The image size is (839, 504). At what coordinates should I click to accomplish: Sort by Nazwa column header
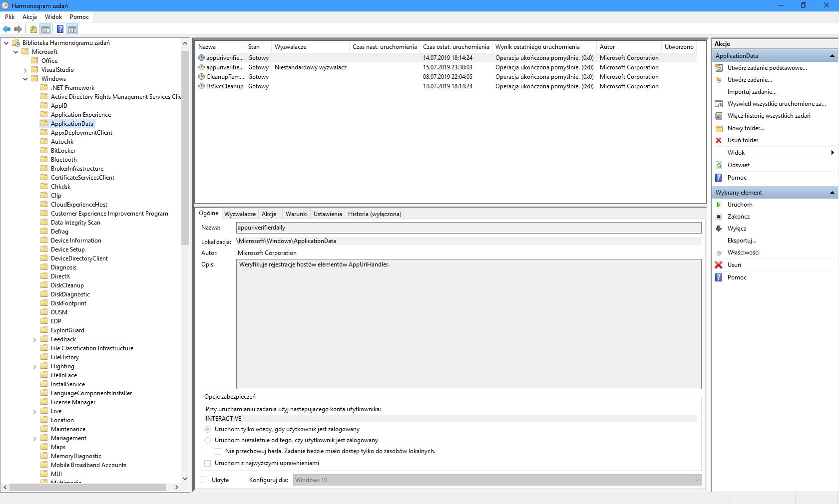(220, 47)
